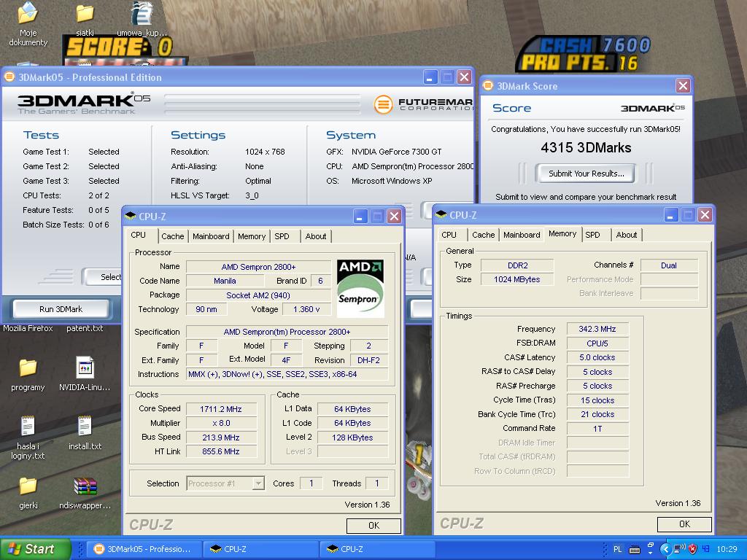Image resolution: width=747 pixels, height=560 pixels.
Task: Click the left CPU-Z window title icon
Action: (130, 217)
